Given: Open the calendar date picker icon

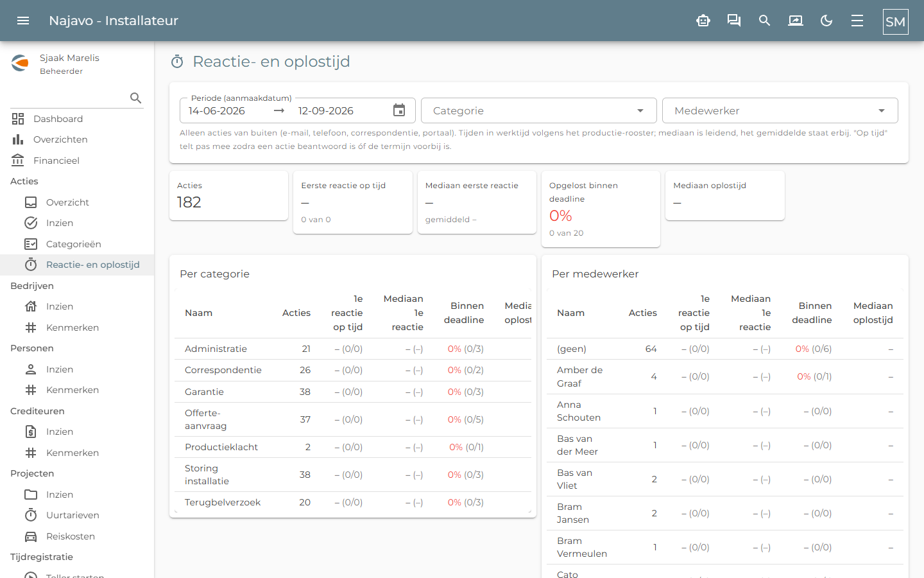Looking at the screenshot, I should [x=399, y=110].
